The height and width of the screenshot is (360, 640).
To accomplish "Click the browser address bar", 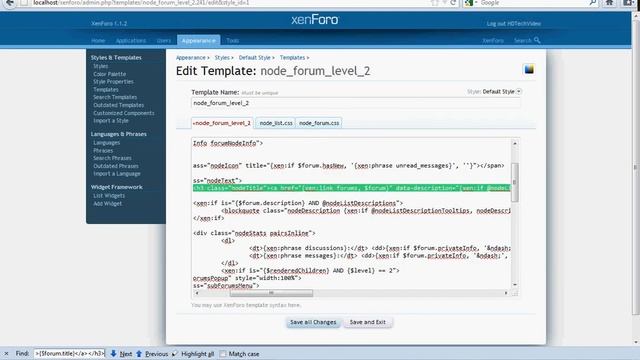I will [x=229, y=2].
